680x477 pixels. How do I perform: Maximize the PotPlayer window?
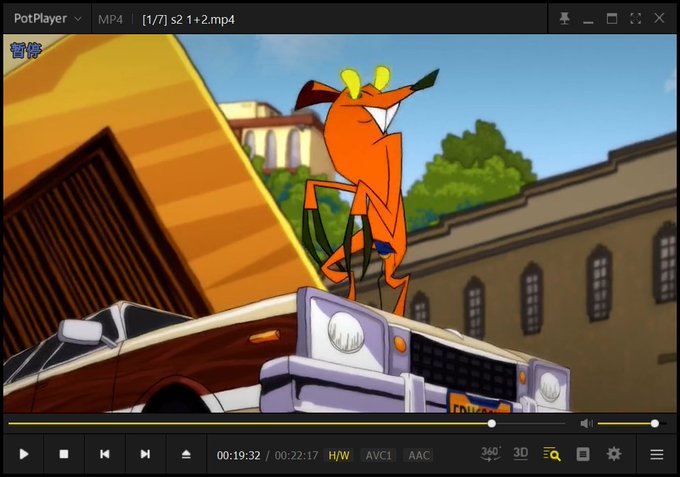[x=611, y=18]
